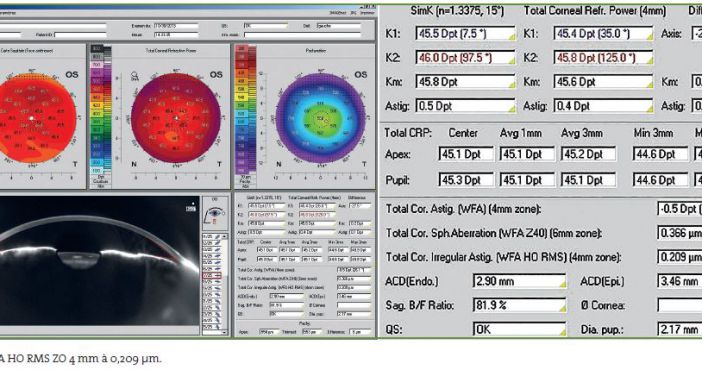This screenshot has width=702, height=370.
Task: Click the 10 µm Pachy Abs scale label
Action: [245, 181]
